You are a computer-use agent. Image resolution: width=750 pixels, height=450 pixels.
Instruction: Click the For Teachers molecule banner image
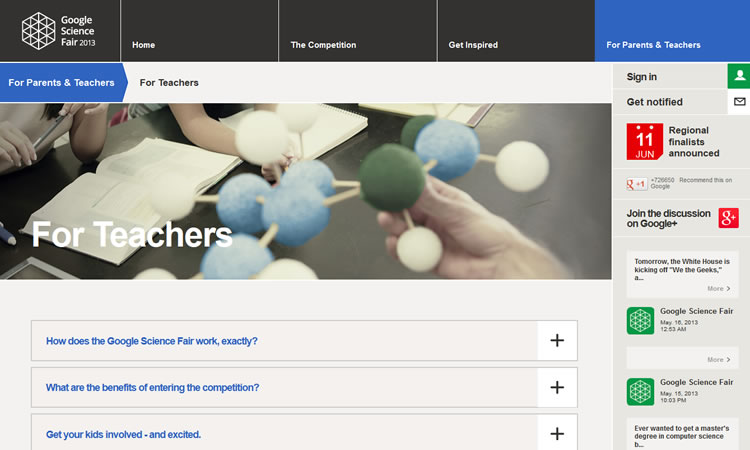click(306, 191)
